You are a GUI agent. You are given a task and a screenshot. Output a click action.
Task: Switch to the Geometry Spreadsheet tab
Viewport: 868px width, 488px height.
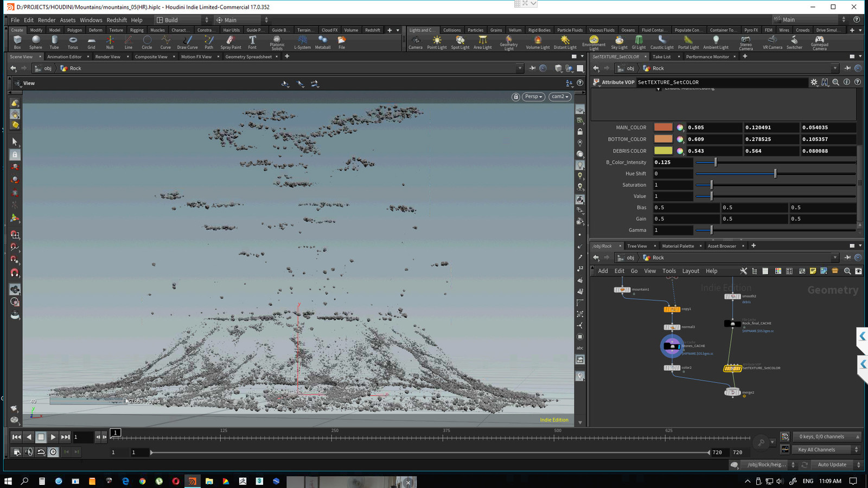pos(248,56)
